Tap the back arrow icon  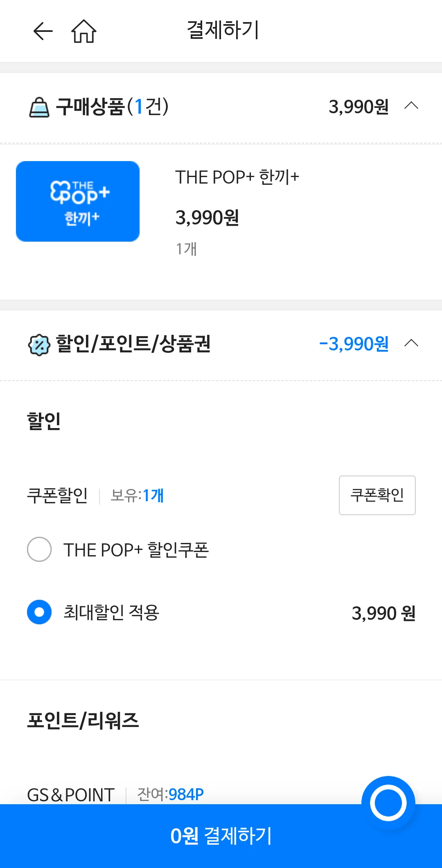point(43,31)
